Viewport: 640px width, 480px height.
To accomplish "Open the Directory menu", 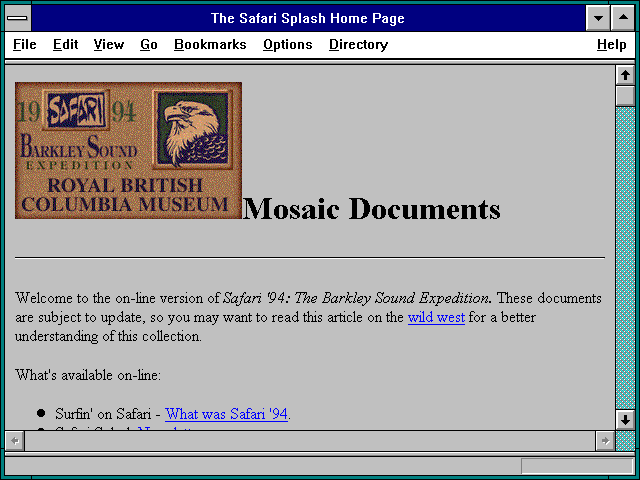I will point(358,44).
